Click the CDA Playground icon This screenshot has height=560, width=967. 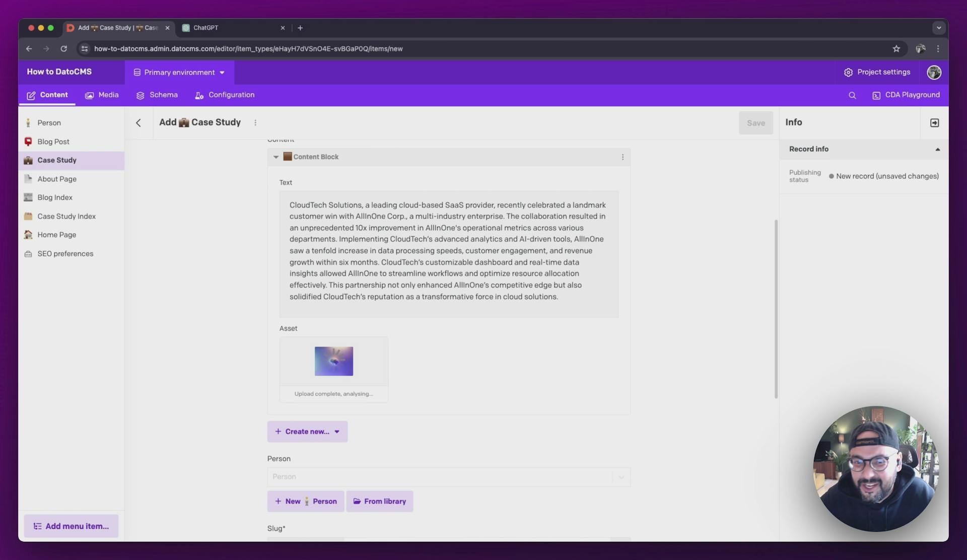click(876, 95)
